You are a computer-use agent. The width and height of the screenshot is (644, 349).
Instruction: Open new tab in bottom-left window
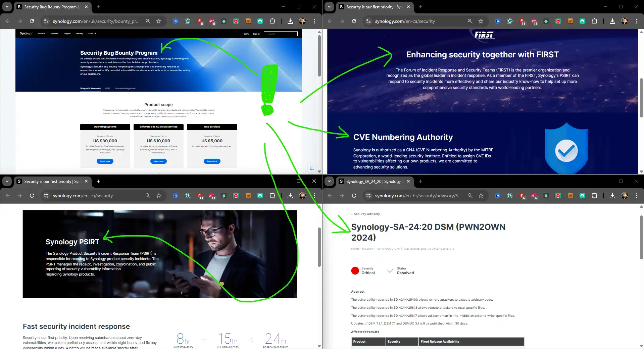point(98,181)
